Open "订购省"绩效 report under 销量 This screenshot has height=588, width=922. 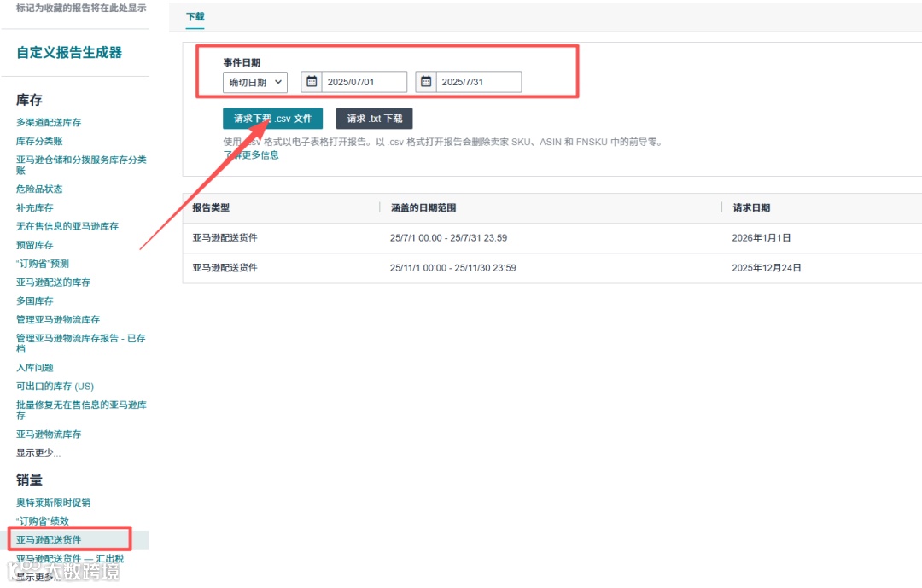[x=43, y=521]
